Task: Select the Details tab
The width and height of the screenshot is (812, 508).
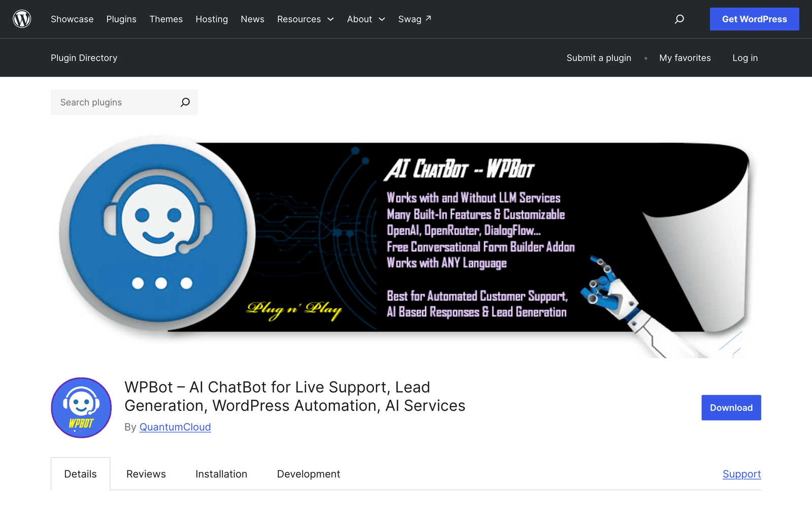Action: click(80, 474)
